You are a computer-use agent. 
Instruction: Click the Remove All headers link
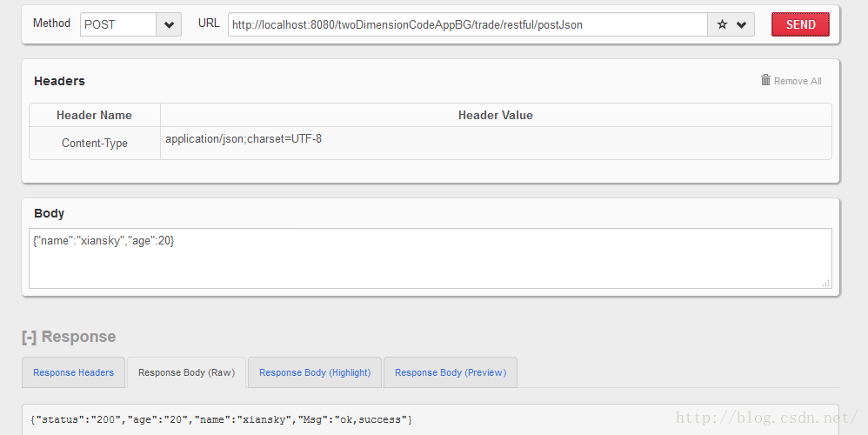pyautogui.click(x=798, y=82)
